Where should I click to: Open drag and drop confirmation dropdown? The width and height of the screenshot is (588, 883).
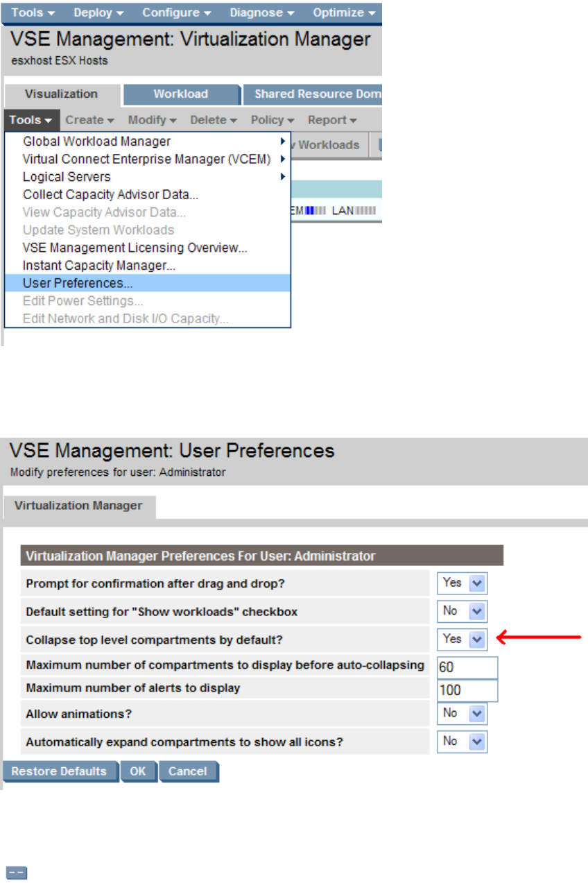click(x=462, y=583)
